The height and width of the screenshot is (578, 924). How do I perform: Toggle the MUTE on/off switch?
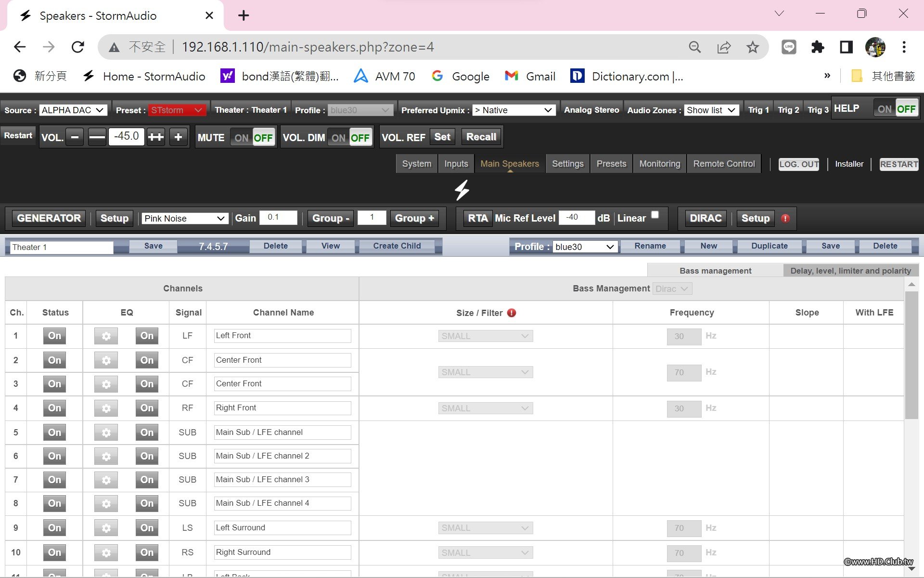[253, 138]
